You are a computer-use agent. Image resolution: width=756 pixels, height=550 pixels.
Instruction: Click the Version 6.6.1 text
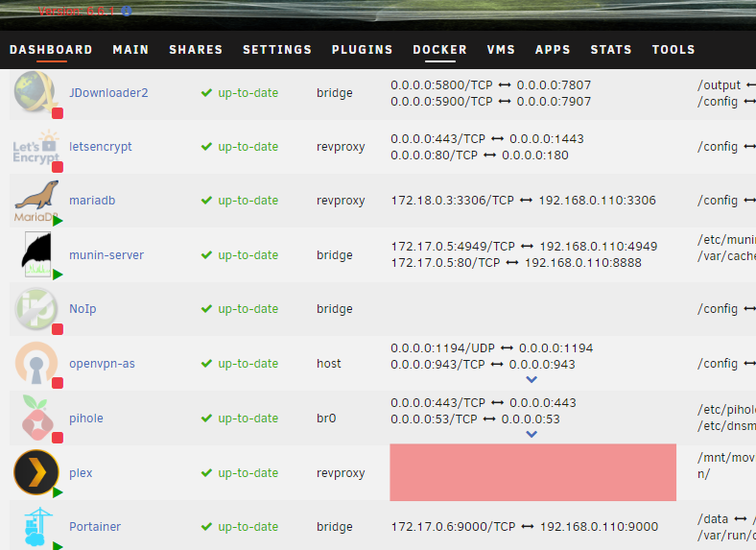(77, 11)
